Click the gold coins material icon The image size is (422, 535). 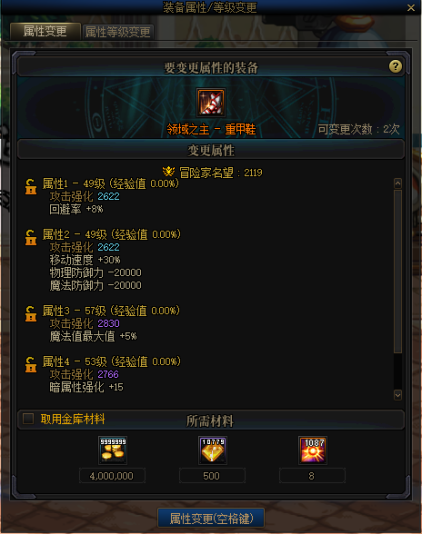pos(113,450)
